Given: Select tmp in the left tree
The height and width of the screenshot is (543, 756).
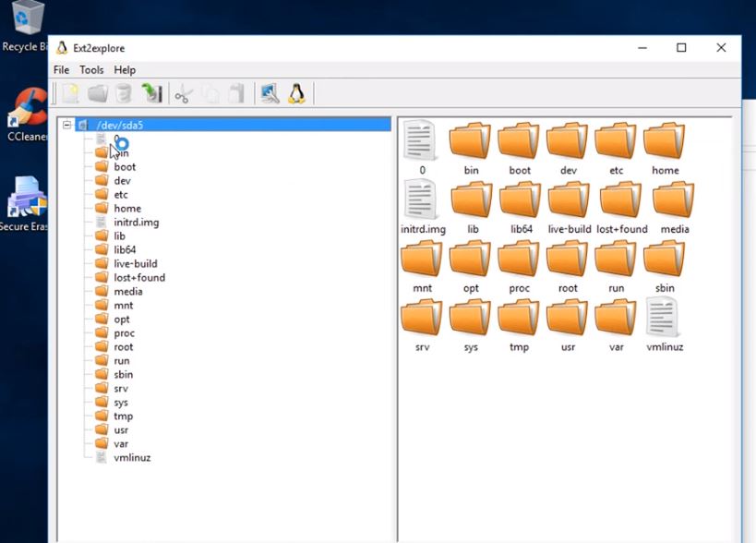Looking at the screenshot, I should click(123, 416).
